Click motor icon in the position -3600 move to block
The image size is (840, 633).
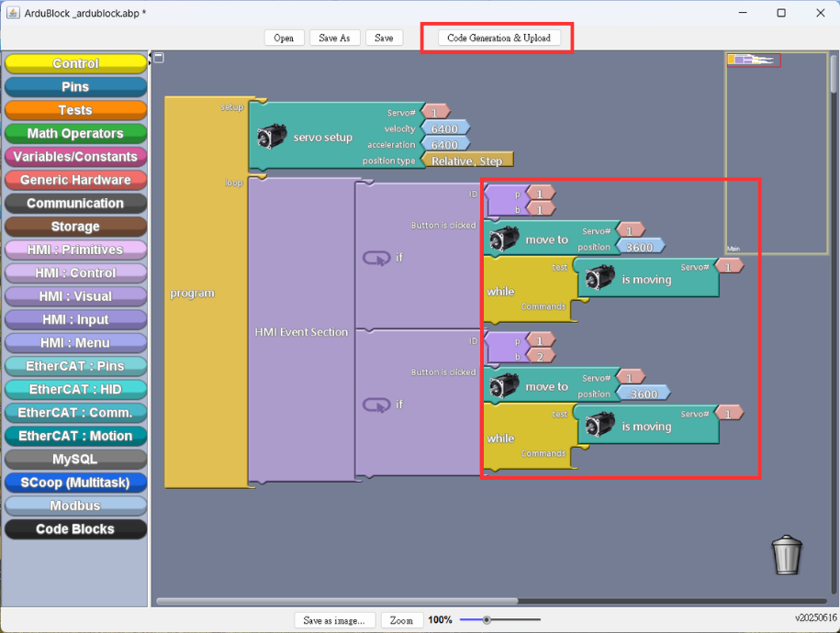[504, 385]
